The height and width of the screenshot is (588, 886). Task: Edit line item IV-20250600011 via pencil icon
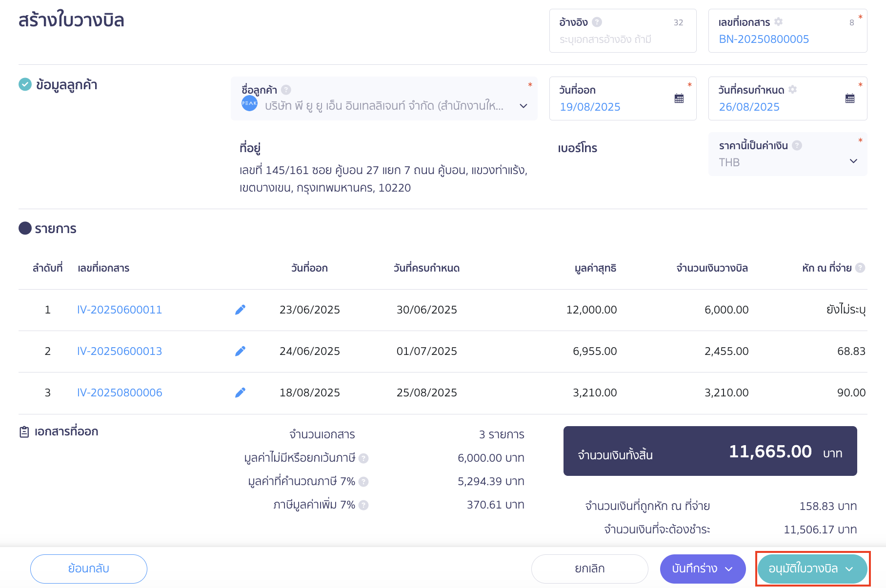pyautogui.click(x=240, y=309)
